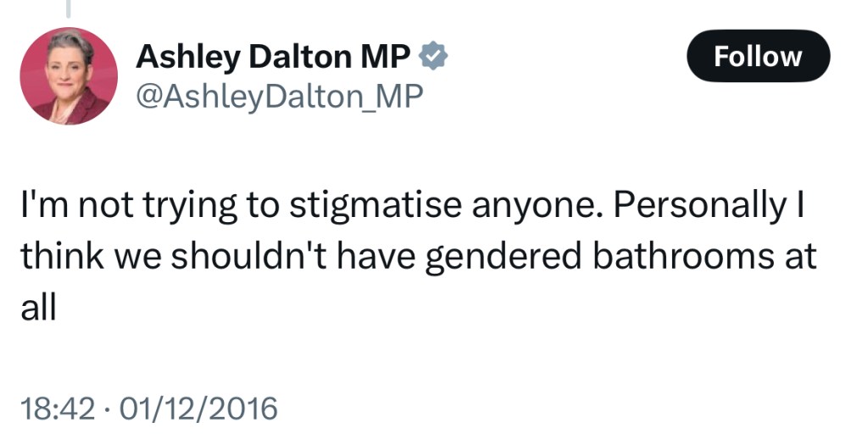Click the 18:42 timestamp

[57, 409]
